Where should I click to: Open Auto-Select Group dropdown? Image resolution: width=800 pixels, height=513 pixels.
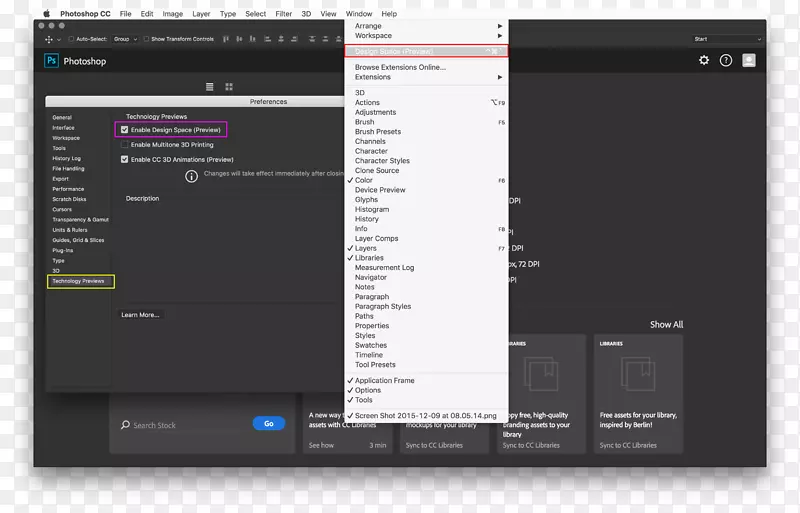click(124, 39)
